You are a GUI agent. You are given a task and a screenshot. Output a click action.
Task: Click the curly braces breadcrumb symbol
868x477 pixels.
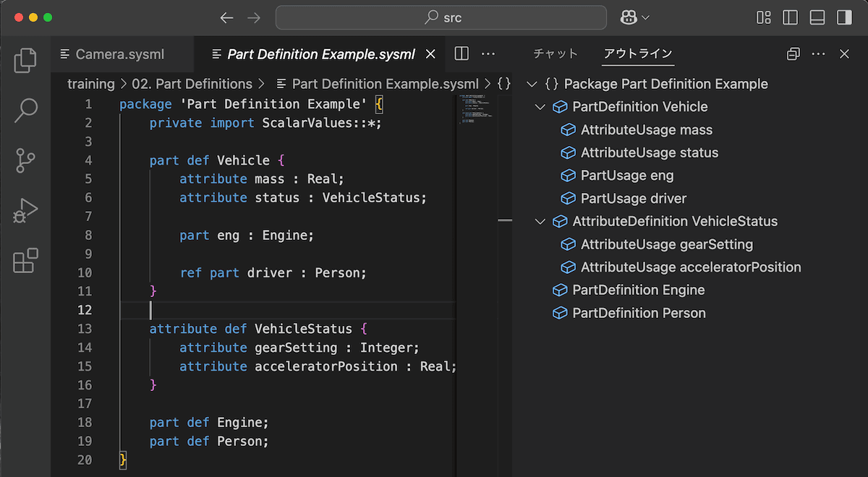click(x=504, y=84)
